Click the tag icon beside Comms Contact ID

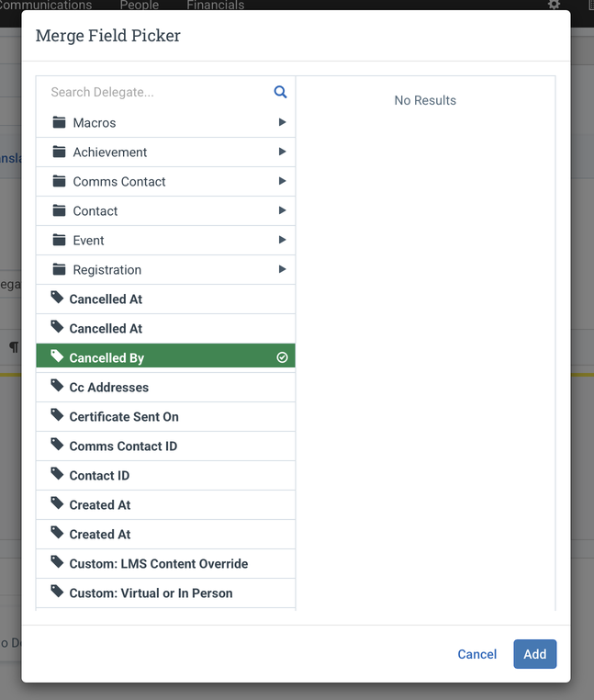coord(57,445)
